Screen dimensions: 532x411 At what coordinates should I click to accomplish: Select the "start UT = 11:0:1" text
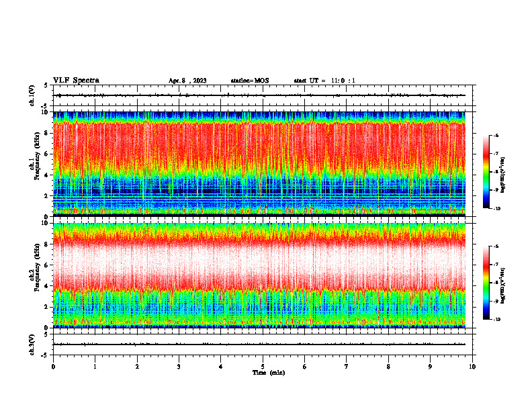(x=324, y=81)
